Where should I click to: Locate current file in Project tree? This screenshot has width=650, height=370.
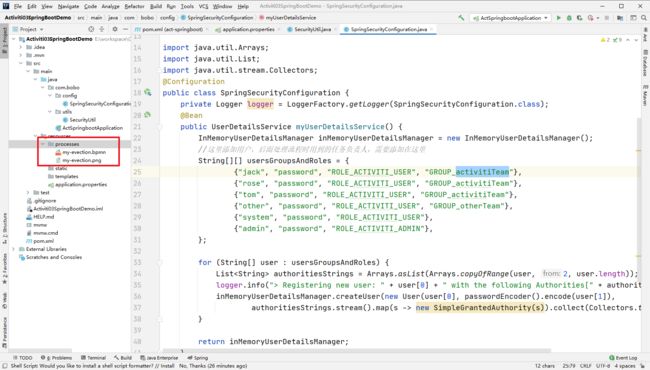point(91,29)
